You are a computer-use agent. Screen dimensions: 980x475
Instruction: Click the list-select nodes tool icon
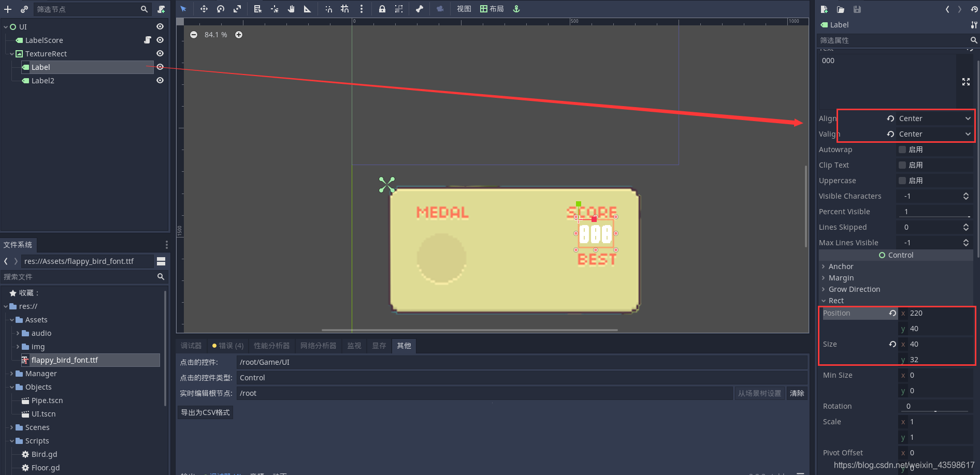point(257,9)
